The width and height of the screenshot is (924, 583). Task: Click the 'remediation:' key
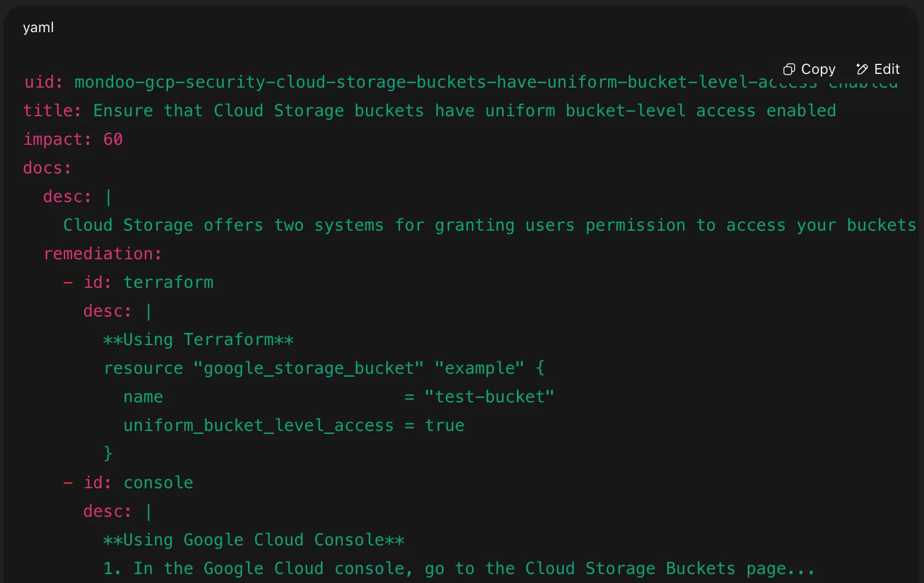click(x=103, y=254)
